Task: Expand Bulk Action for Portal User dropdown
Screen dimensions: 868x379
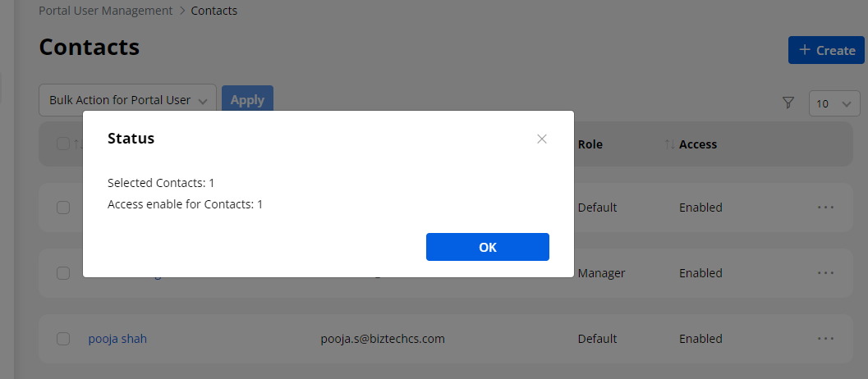Action: tap(127, 100)
